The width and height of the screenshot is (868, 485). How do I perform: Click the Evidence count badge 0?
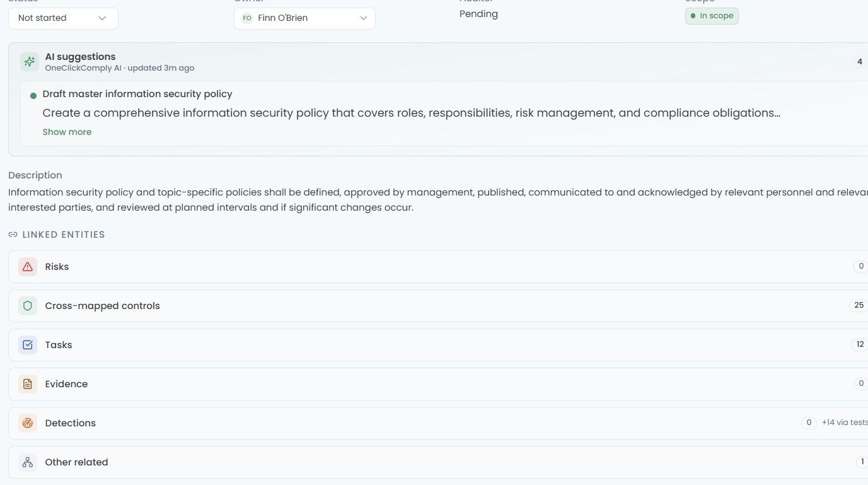[861, 383]
